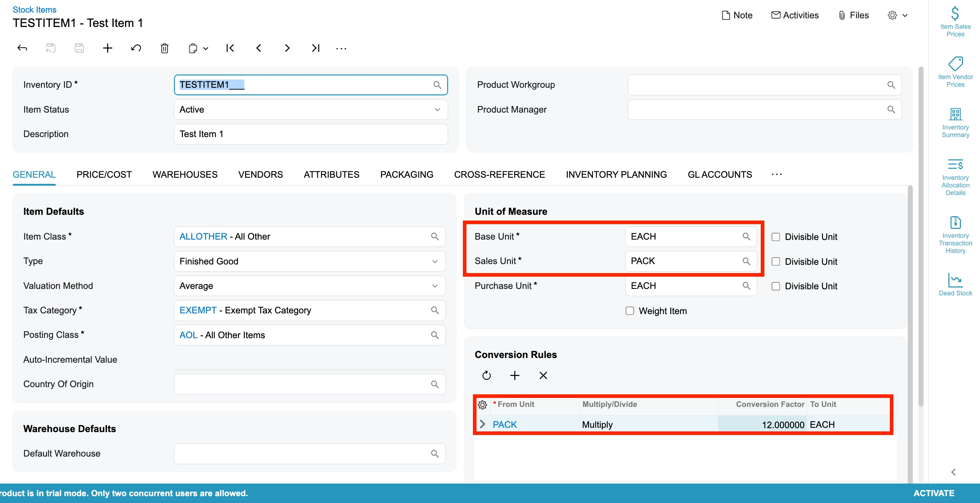Viewport: 980px width, 503px height.
Task: Delete the selected conversion rule row
Action: [x=543, y=375]
